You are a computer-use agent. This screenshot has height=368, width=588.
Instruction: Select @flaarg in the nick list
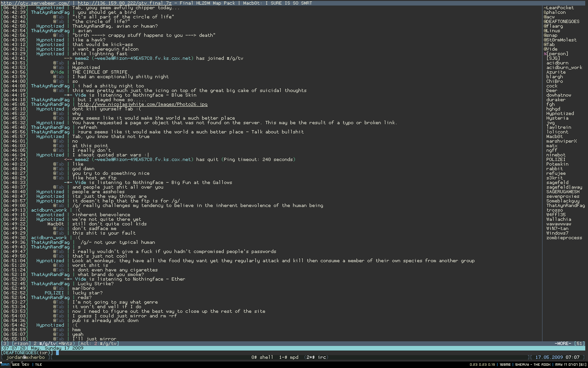(x=553, y=26)
